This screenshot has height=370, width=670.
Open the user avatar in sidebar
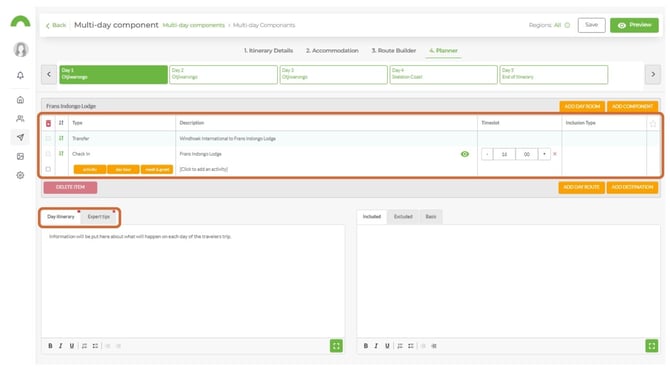[x=20, y=50]
